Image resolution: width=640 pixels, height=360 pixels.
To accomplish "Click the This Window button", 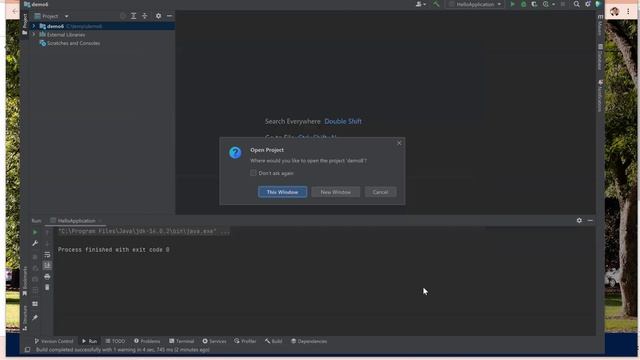I will (282, 192).
